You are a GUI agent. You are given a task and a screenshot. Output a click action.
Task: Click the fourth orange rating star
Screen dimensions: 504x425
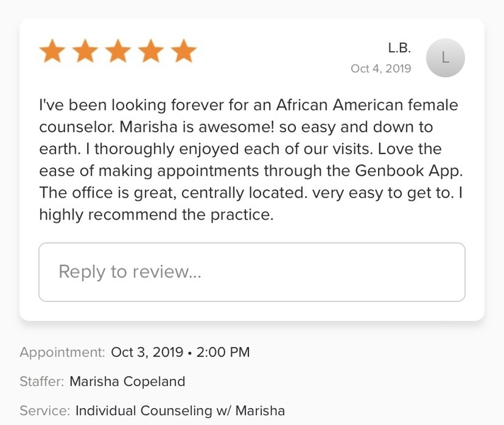pyautogui.click(x=151, y=52)
